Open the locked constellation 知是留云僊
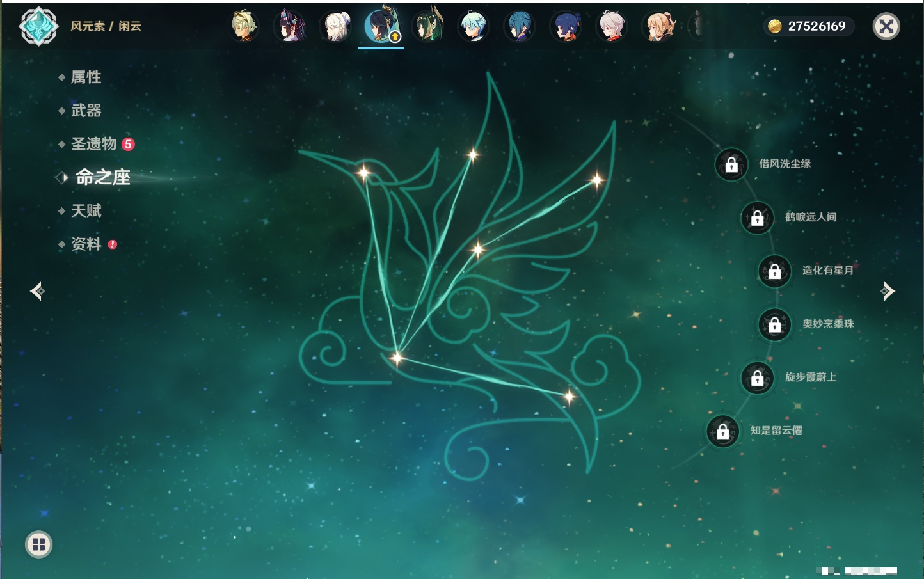Screen dimensions: 924x579 point(722,431)
